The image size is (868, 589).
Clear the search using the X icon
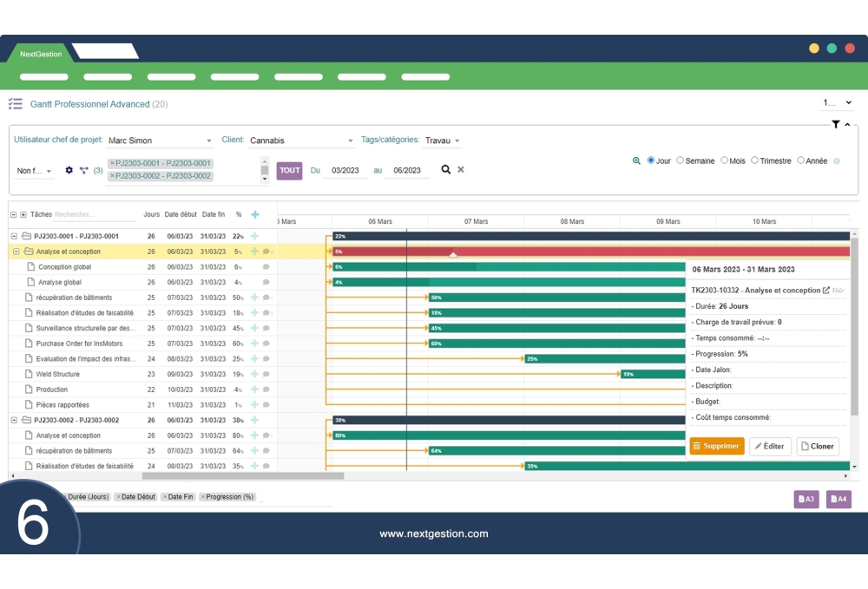(458, 170)
